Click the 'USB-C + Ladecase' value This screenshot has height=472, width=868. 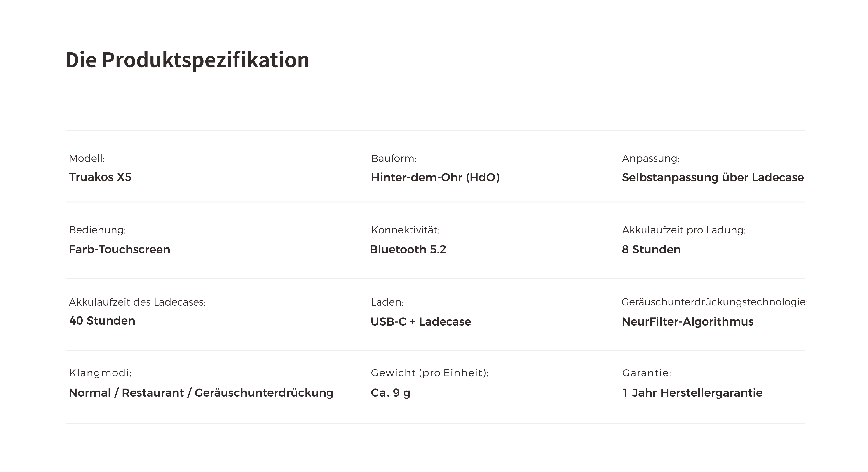(421, 321)
